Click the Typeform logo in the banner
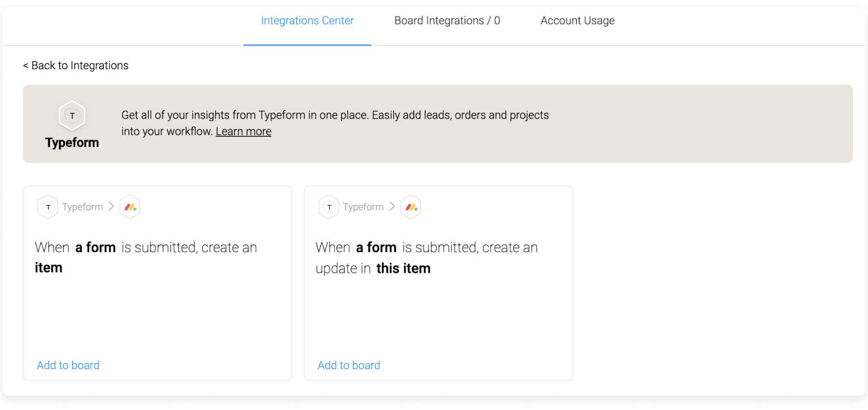Image resolution: width=868 pixels, height=410 pixels. 72,115
